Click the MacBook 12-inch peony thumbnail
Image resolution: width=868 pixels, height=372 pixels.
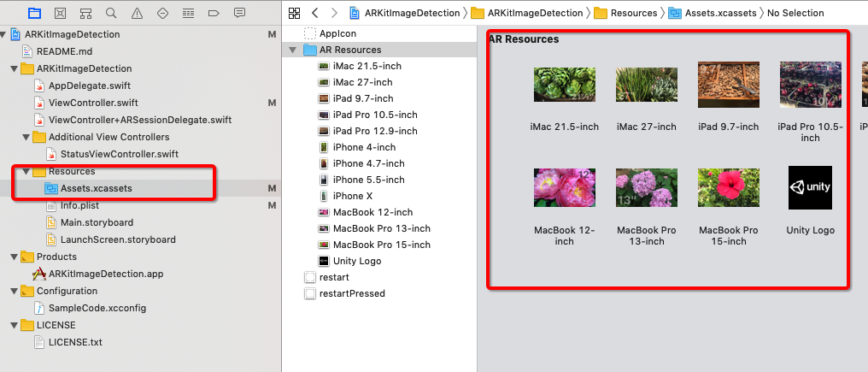tap(564, 186)
